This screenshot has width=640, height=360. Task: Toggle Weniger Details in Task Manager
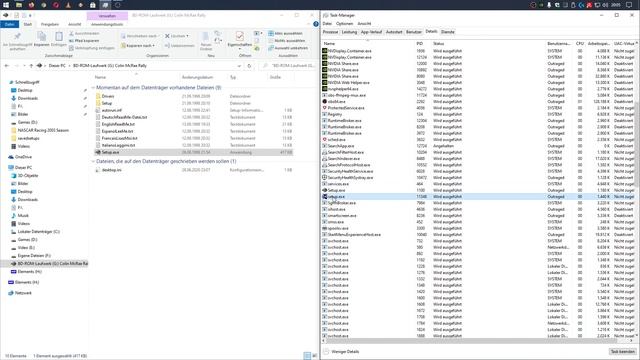point(342,351)
